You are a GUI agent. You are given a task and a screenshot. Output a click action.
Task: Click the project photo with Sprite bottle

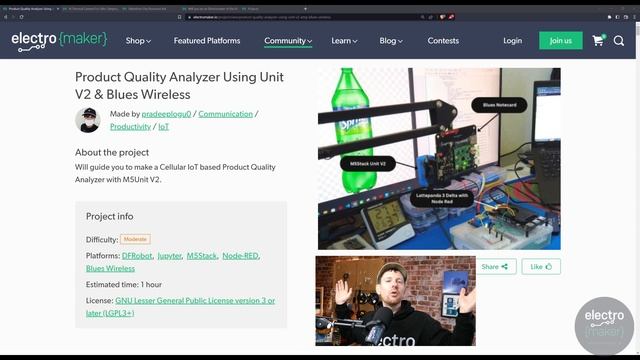[439, 158]
